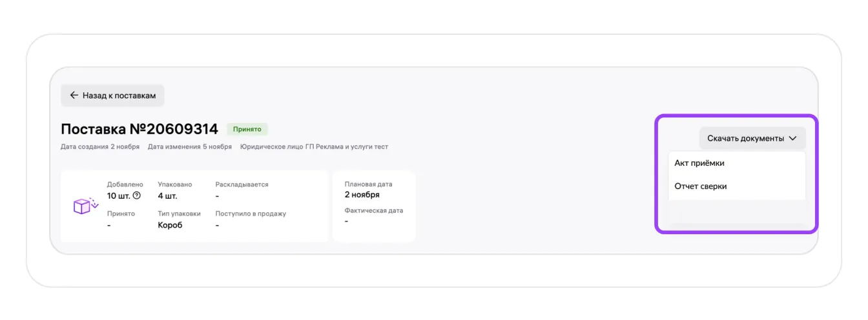
Task: Click the Плановая дата 2 ноября value
Action: [x=362, y=194]
